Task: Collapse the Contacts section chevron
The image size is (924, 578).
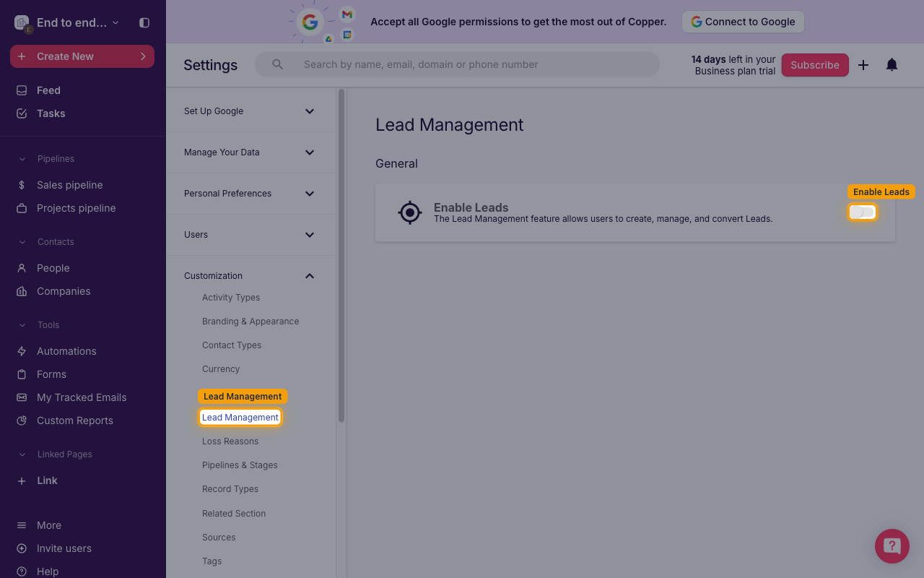Action: point(22,242)
